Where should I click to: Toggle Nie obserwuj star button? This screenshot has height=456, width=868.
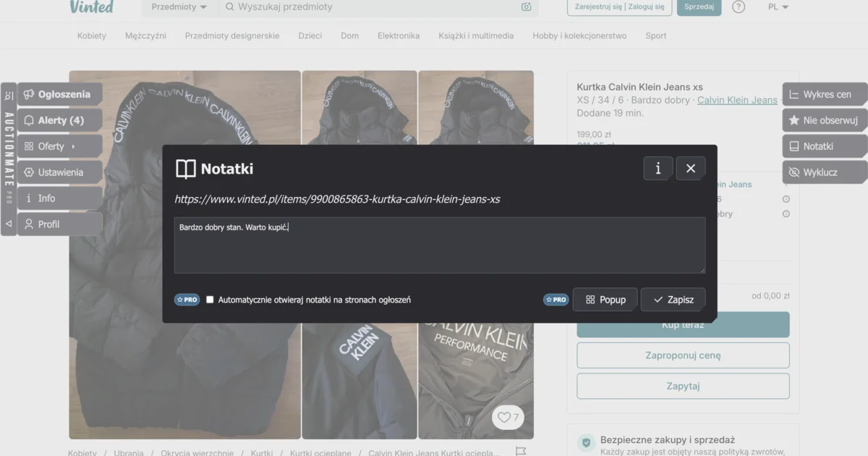(x=825, y=120)
